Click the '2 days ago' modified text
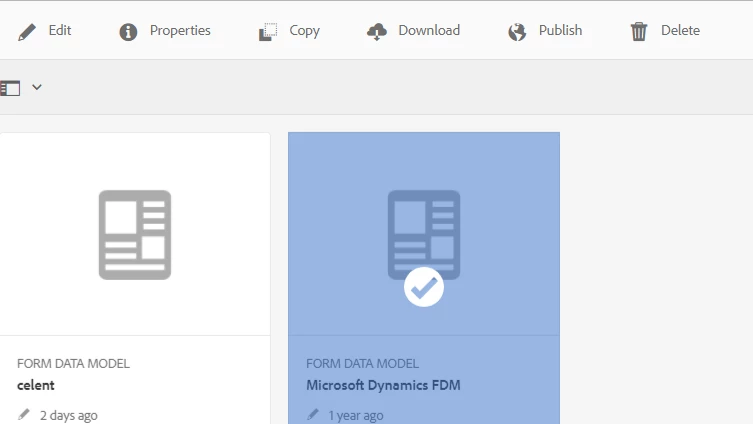The width and height of the screenshot is (753, 424). 69,415
